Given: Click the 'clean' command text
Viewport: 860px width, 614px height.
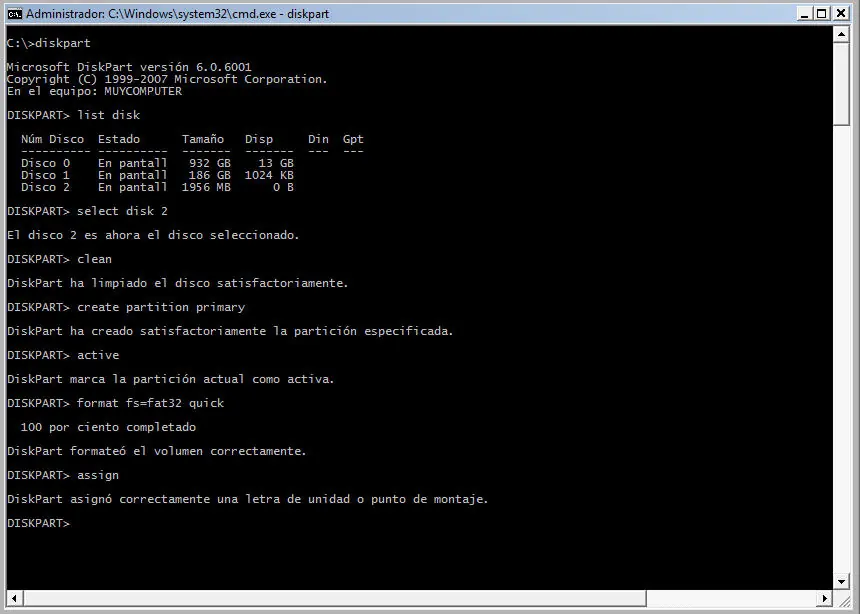Looking at the screenshot, I should pos(94,260).
